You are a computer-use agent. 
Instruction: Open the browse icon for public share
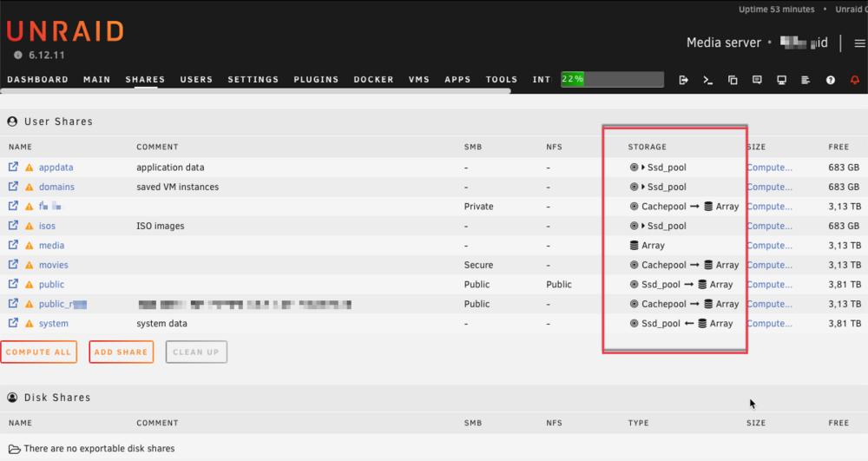13,284
